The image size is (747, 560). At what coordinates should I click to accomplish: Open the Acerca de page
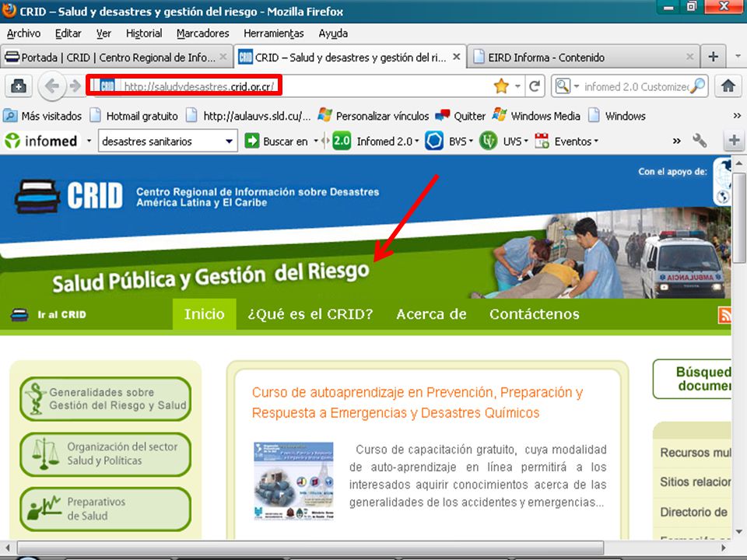pyautogui.click(x=431, y=314)
